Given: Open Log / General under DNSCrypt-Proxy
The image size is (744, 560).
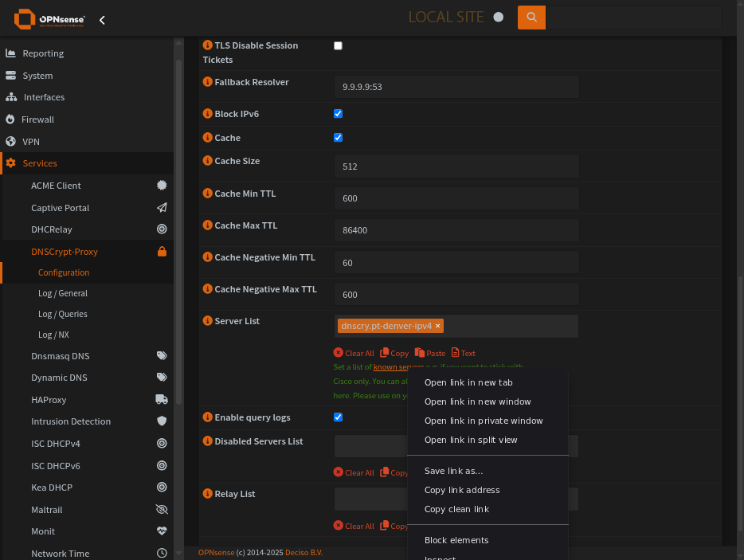Looking at the screenshot, I should [x=63, y=293].
